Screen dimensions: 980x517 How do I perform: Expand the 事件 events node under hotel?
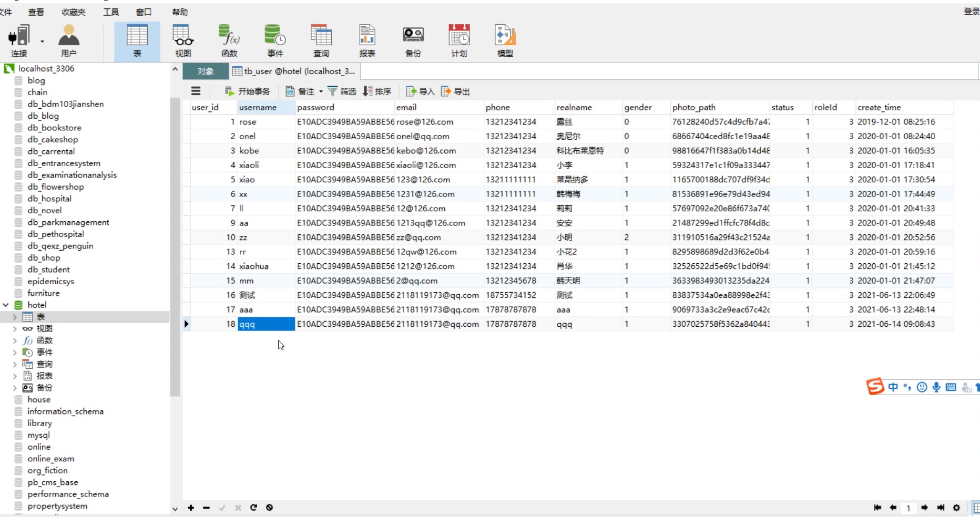click(15, 352)
